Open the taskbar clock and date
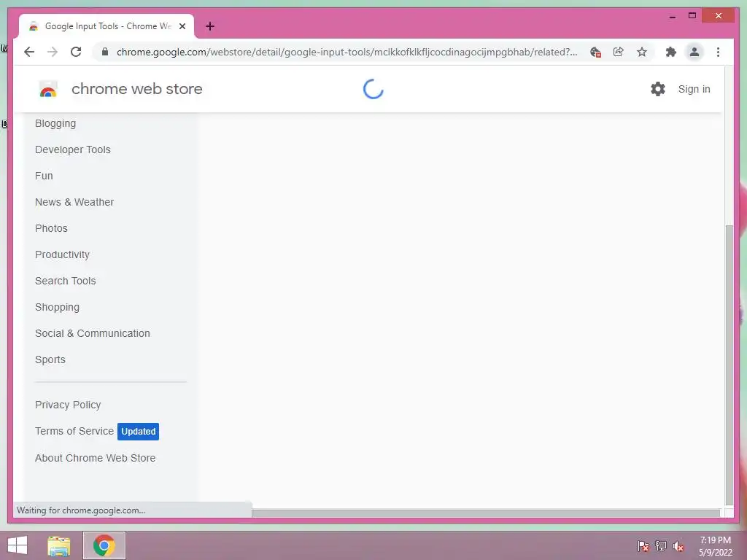 716,546
